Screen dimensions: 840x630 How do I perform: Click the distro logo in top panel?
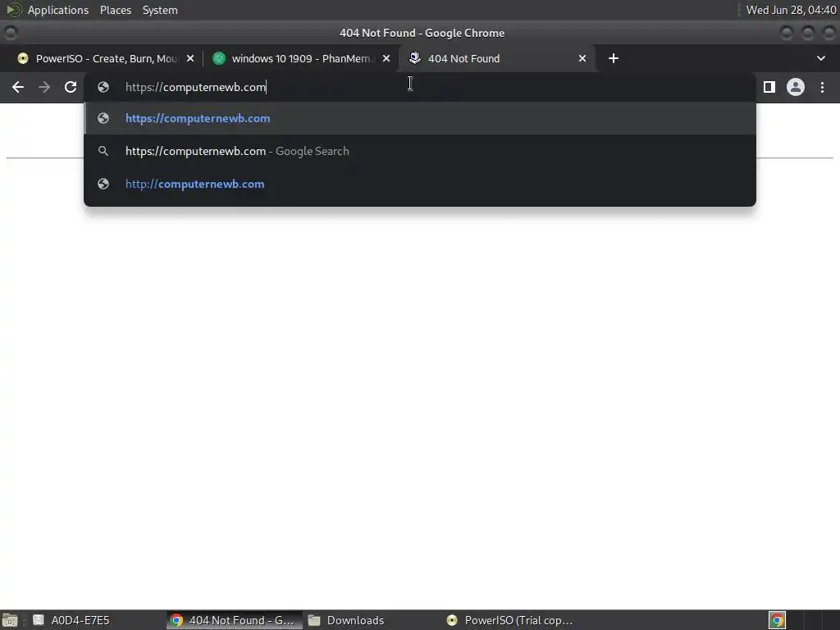coord(13,10)
